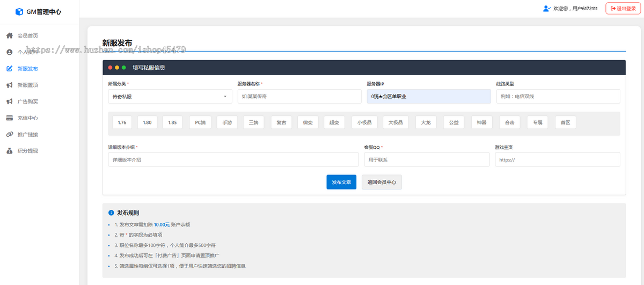Select the 合击 tag
The image size is (644, 285).
(510, 122)
